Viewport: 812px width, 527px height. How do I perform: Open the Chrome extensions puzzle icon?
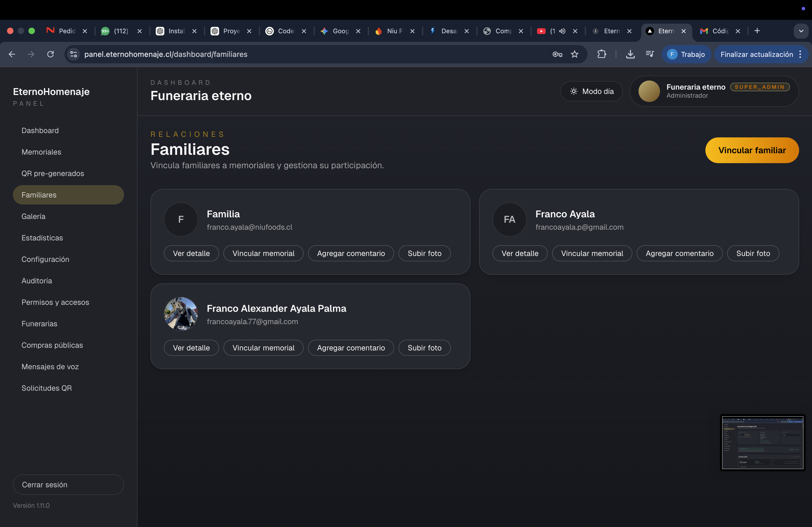(602, 54)
